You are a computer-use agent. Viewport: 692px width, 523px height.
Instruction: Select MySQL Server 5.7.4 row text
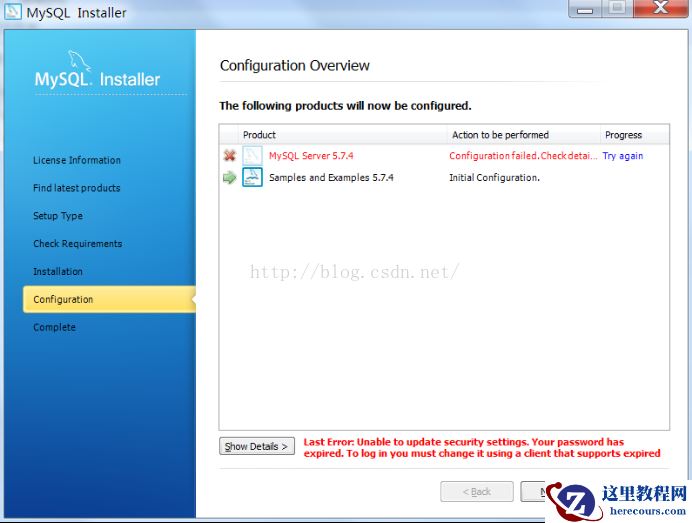tap(311, 156)
